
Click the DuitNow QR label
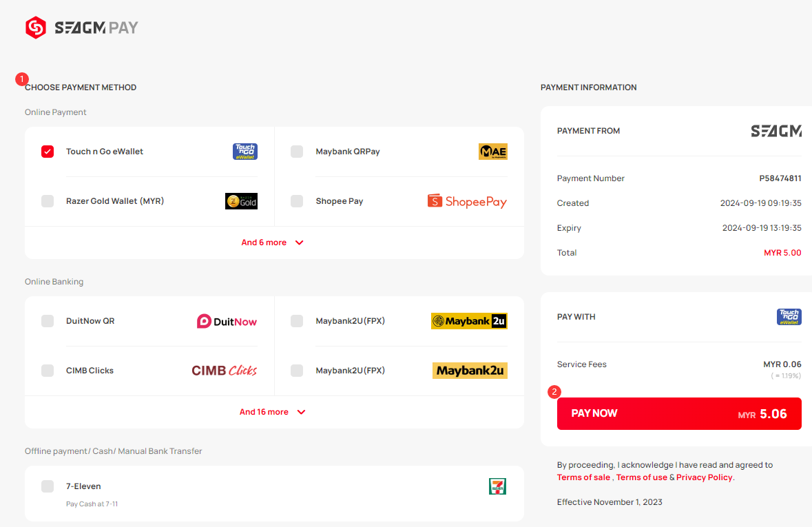tap(90, 321)
